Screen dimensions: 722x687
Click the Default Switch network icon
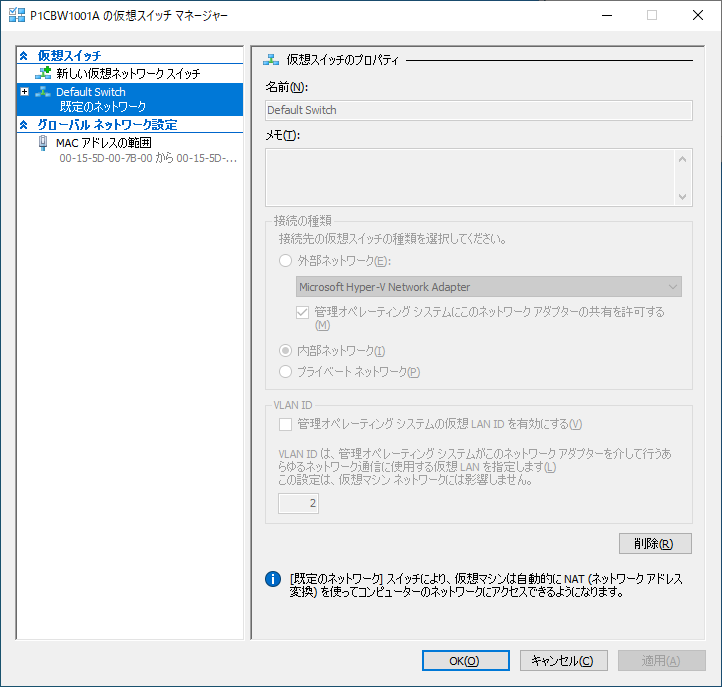pyautogui.click(x=43, y=92)
